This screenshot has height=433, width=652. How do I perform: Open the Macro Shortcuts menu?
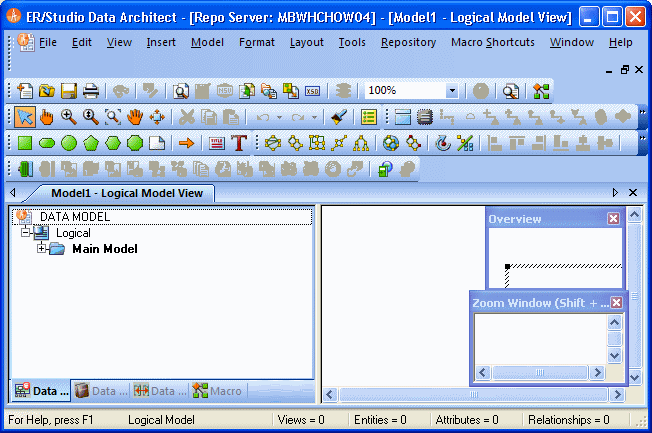pyautogui.click(x=493, y=42)
